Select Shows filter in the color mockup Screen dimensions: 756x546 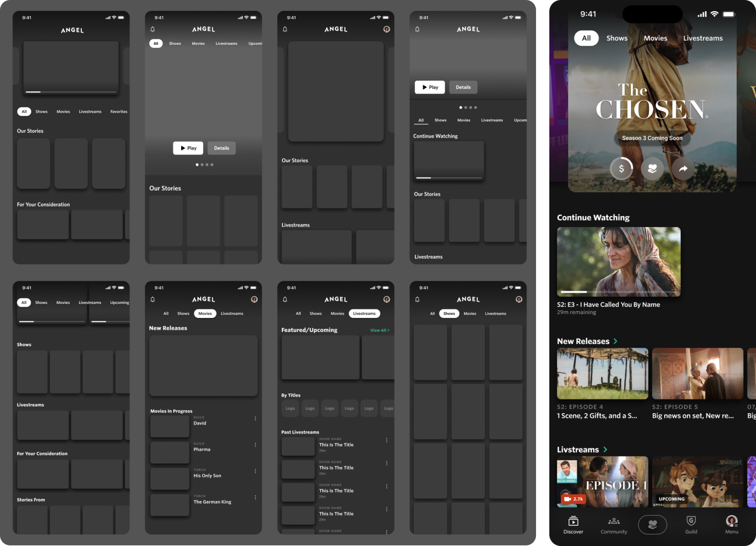pyautogui.click(x=617, y=38)
